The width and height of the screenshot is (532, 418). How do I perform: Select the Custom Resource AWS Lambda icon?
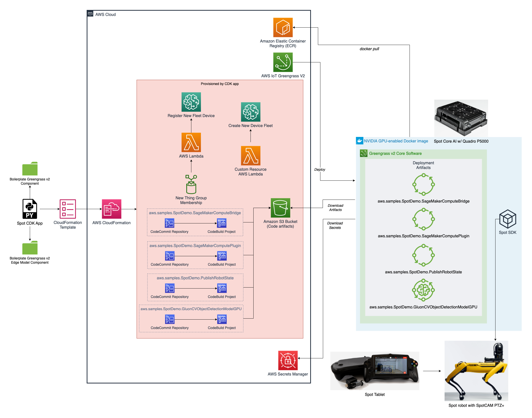(x=250, y=156)
